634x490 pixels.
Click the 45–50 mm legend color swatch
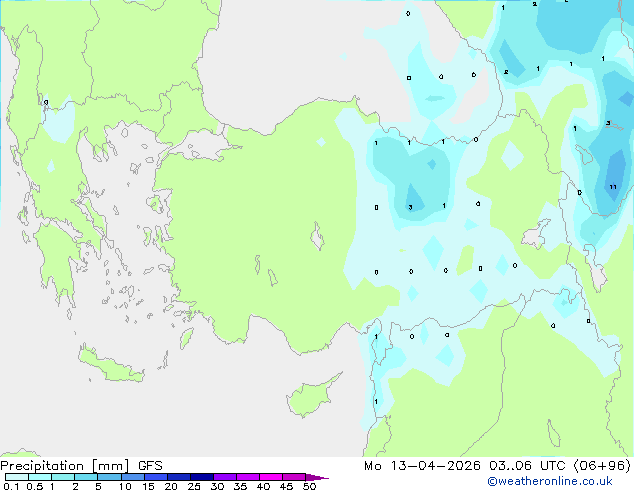click(x=294, y=477)
